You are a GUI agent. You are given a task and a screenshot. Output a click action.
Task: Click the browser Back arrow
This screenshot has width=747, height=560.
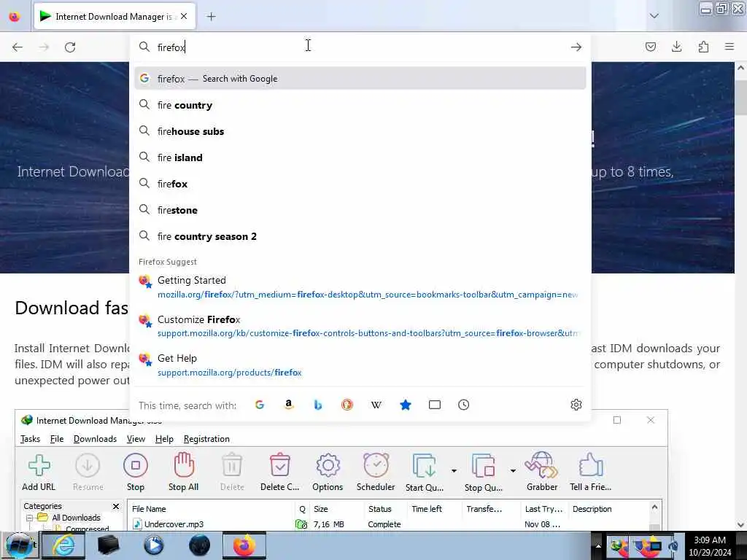(18, 47)
